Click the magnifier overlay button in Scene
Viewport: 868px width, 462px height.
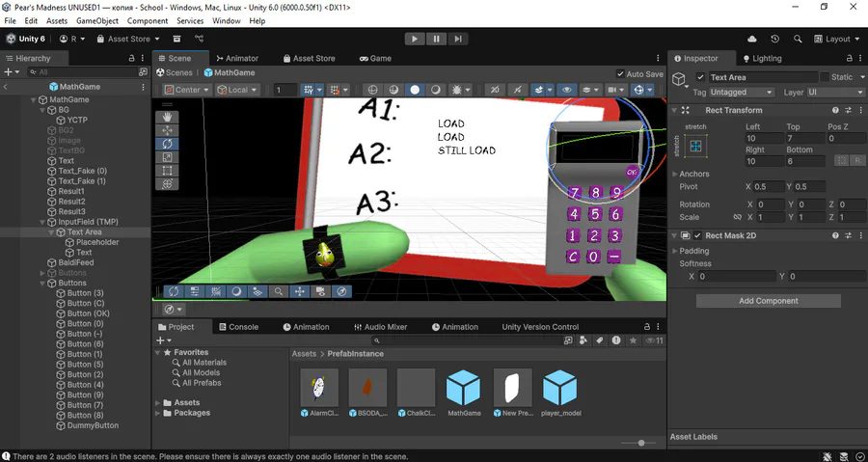click(x=279, y=291)
